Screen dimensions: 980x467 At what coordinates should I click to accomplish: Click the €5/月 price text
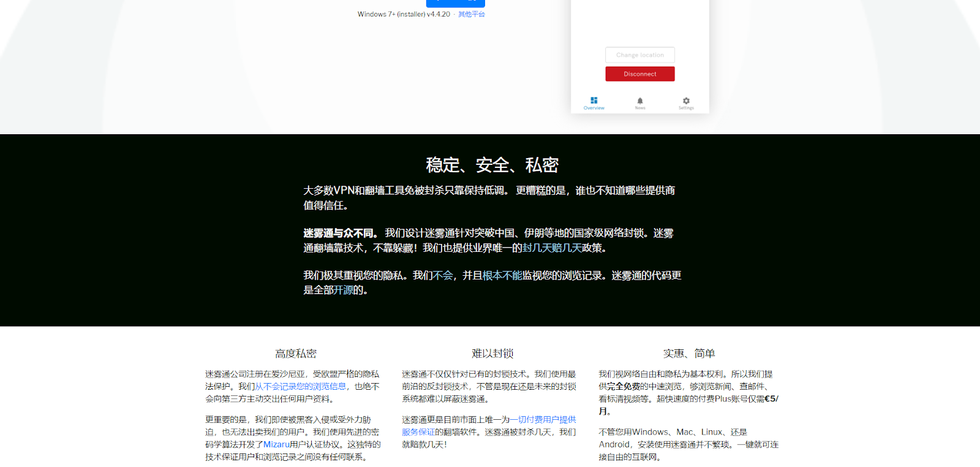click(x=688, y=404)
